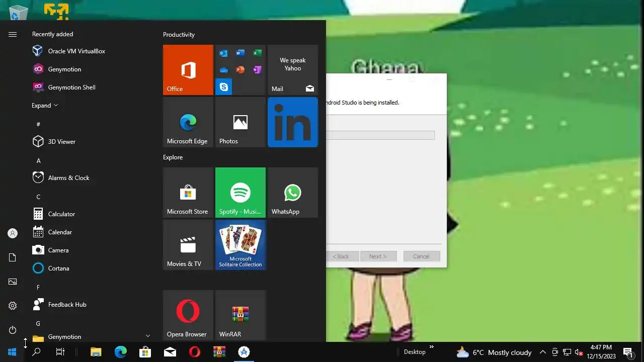Open Microsoft Store from the taskbar
Image resolution: width=644 pixels, height=362 pixels.
[x=145, y=352]
